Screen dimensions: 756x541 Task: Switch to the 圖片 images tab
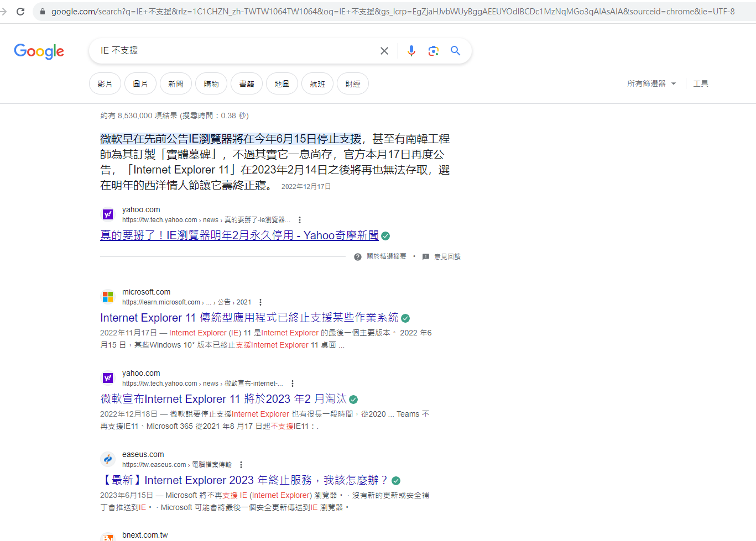tap(140, 84)
